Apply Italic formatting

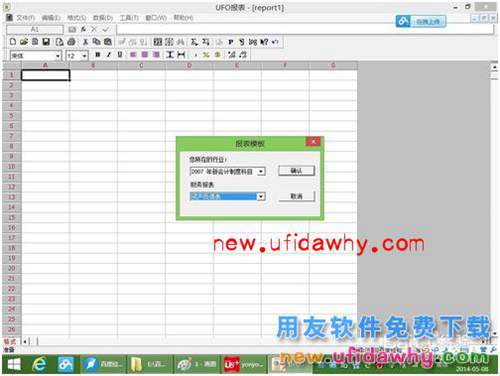click(x=109, y=55)
